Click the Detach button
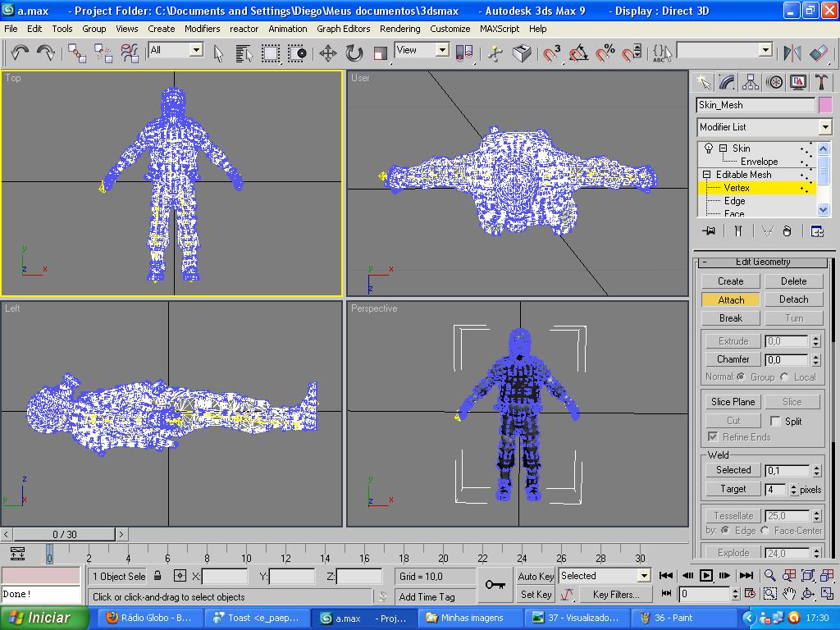This screenshot has height=630, width=840. click(x=793, y=299)
